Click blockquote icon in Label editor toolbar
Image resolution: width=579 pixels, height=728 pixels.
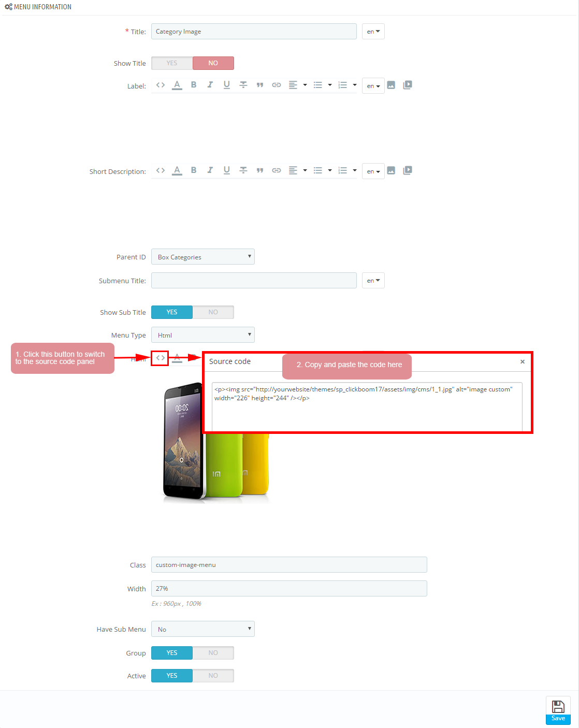[x=260, y=85]
